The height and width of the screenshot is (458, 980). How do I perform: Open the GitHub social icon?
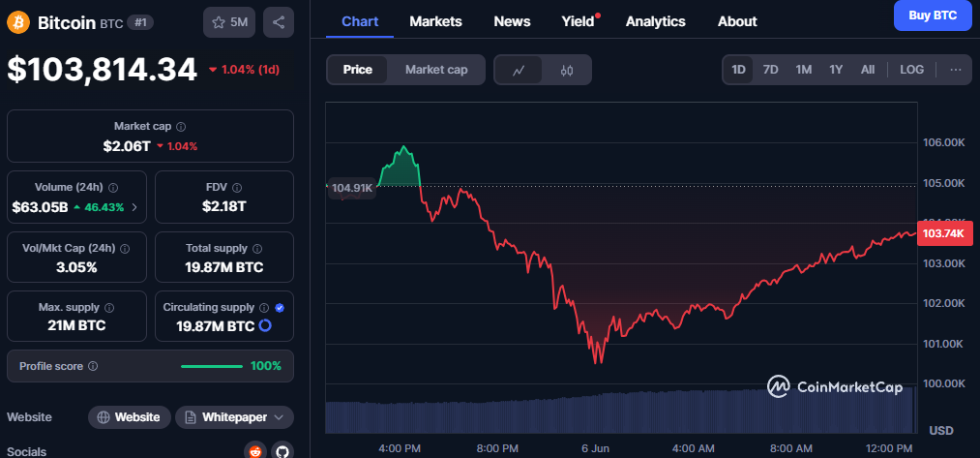(x=282, y=450)
